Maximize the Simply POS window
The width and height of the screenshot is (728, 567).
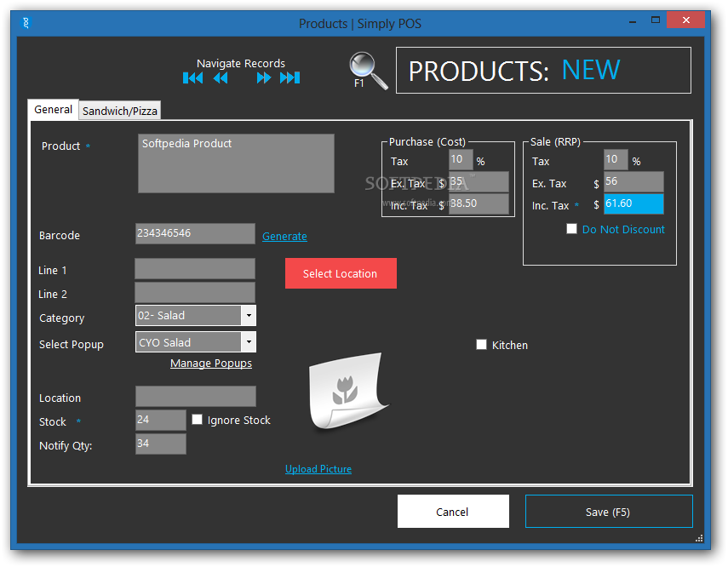pos(656,20)
